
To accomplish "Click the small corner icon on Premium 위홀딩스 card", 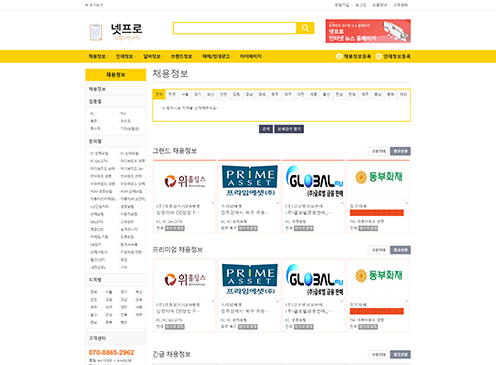I will tap(213, 301).
